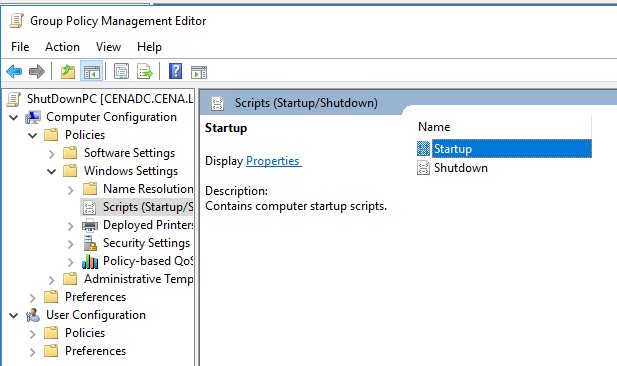Click the Group Policy Management Editor title icon
The image size is (617, 366).
pos(17,20)
